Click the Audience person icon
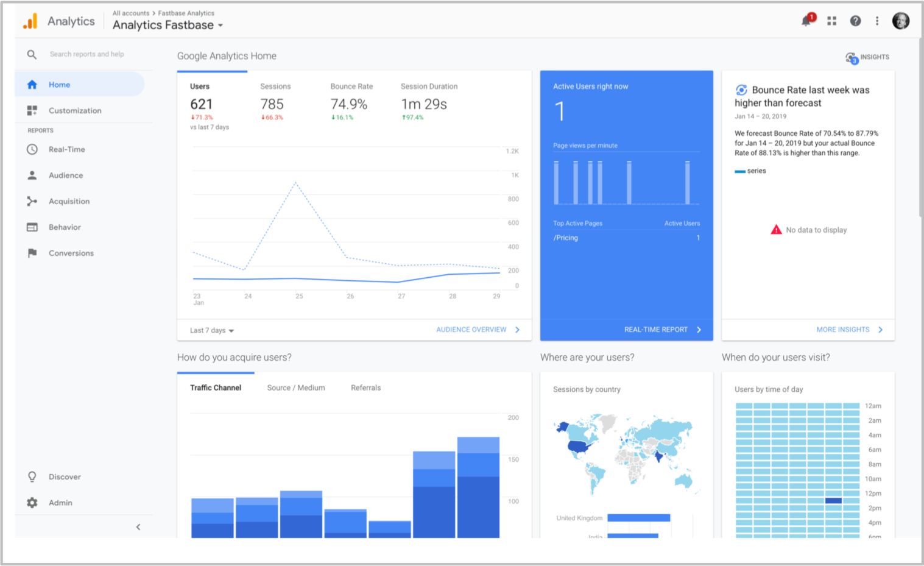 tap(32, 175)
